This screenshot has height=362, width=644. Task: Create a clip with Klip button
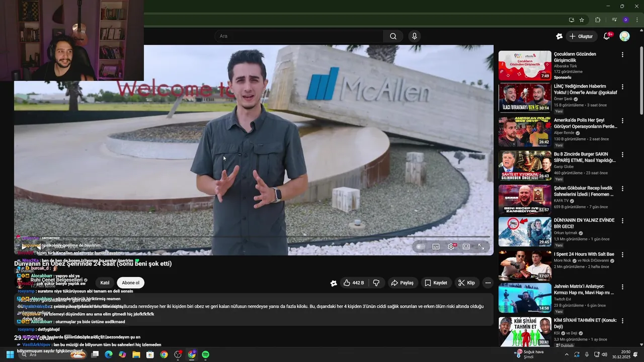point(466,283)
